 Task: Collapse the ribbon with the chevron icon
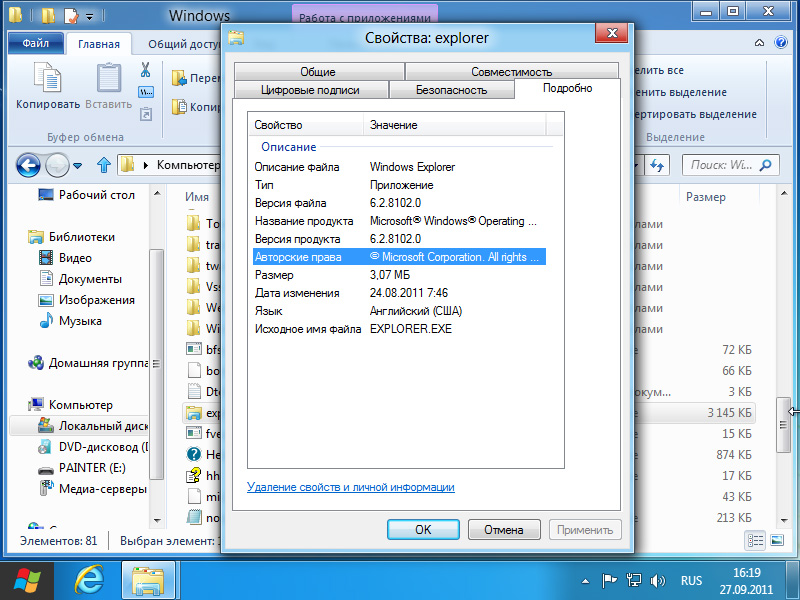coord(759,43)
